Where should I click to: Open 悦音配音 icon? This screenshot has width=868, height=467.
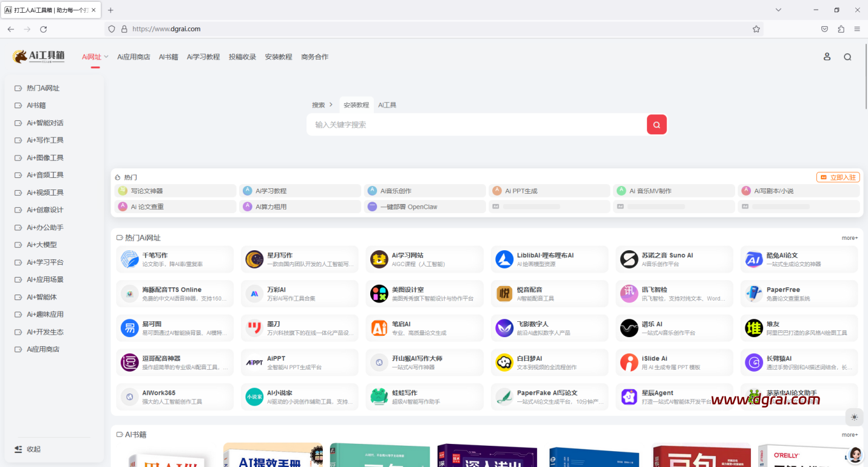(x=504, y=294)
